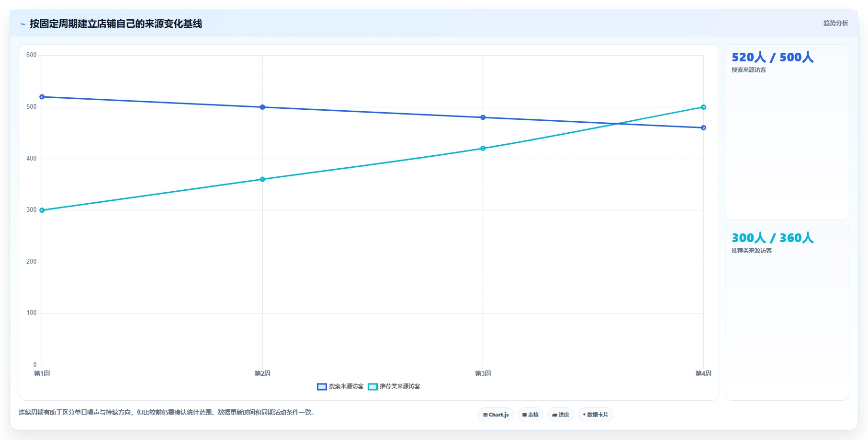
Task: Click the 第4周 axis label
Action: (x=703, y=373)
